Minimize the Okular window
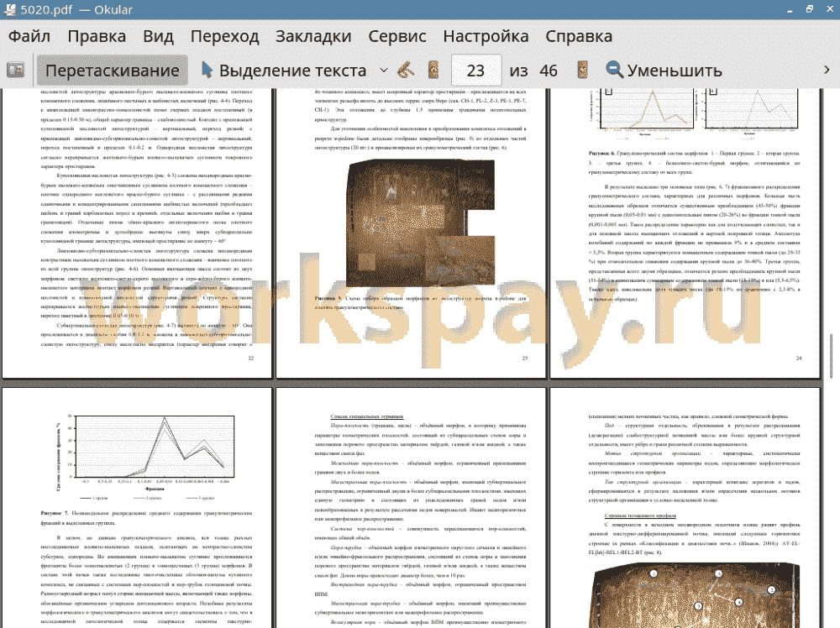840x628 pixels. click(x=790, y=9)
